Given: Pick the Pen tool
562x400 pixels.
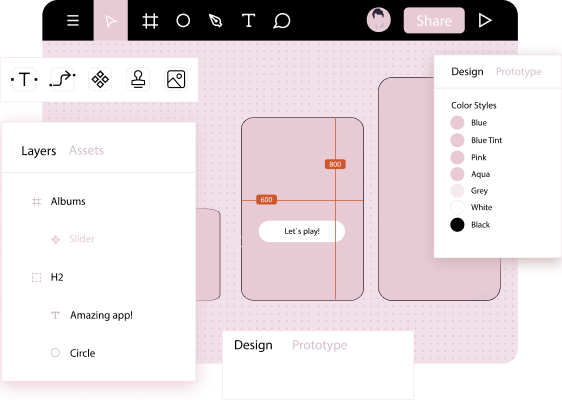Looking at the screenshot, I should [x=215, y=21].
